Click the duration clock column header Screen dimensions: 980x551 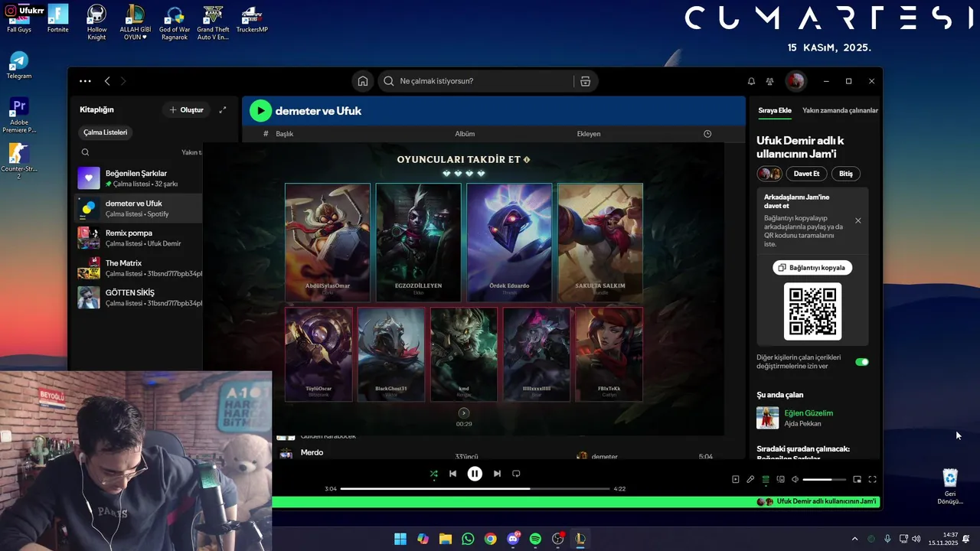tap(707, 134)
